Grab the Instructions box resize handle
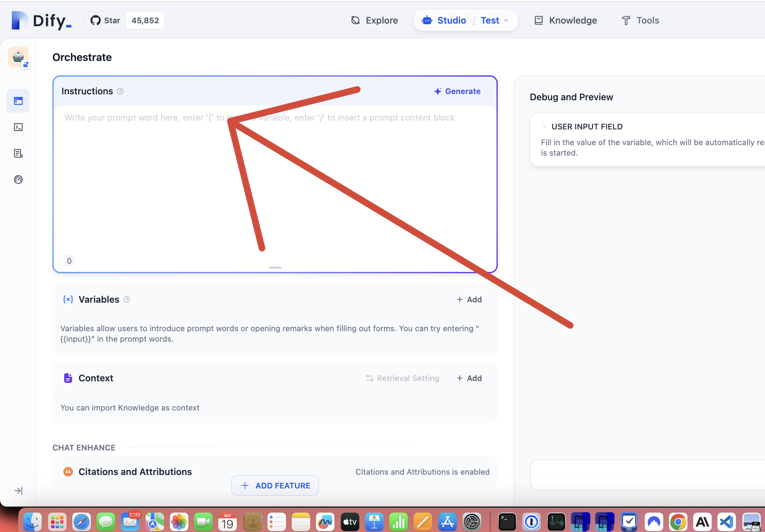Image resolution: width=765 pixels, height=532 pixels. (x=275, y=268)
